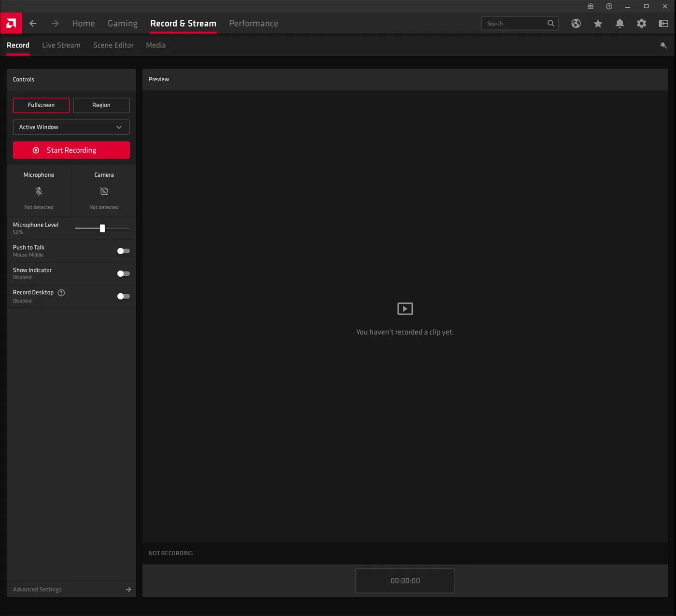Open notifications bell icon
The image size is (676, 616).
(x=620, y=23)
